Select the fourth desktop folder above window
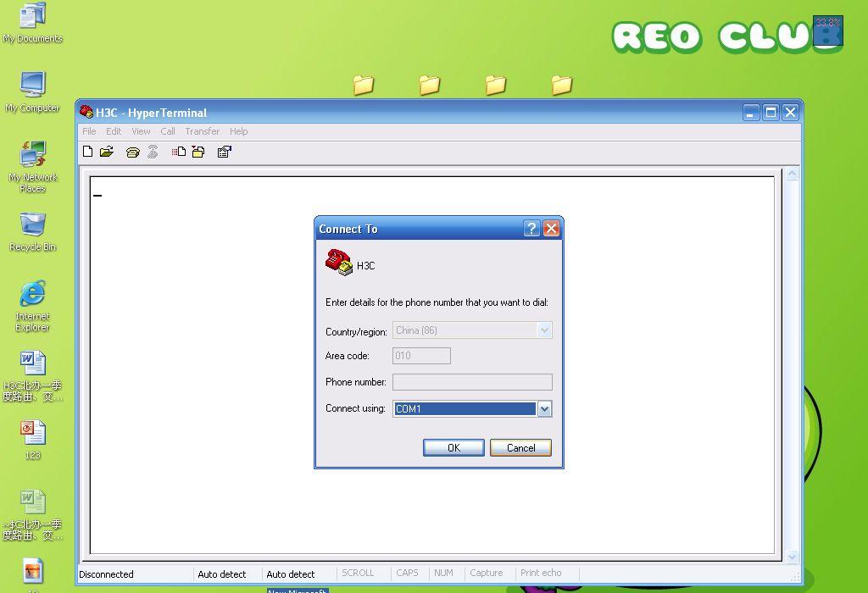 point(561,86)
